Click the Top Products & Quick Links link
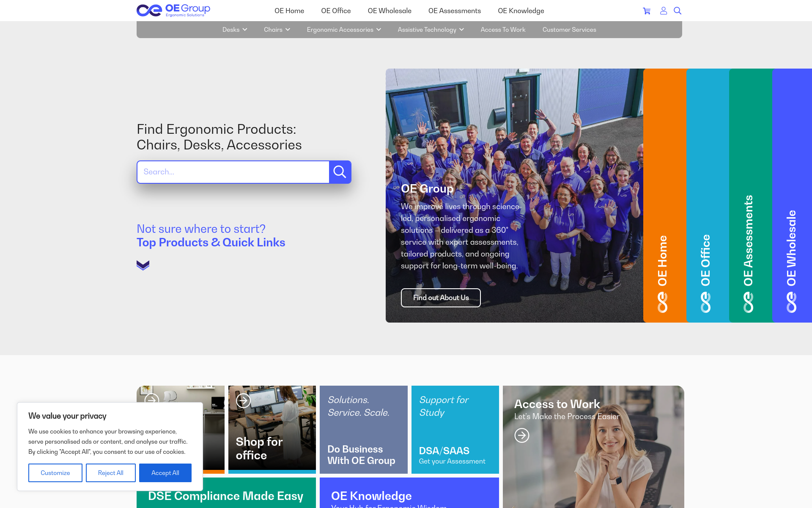812x508 pixels. click(x=211, y=242)
